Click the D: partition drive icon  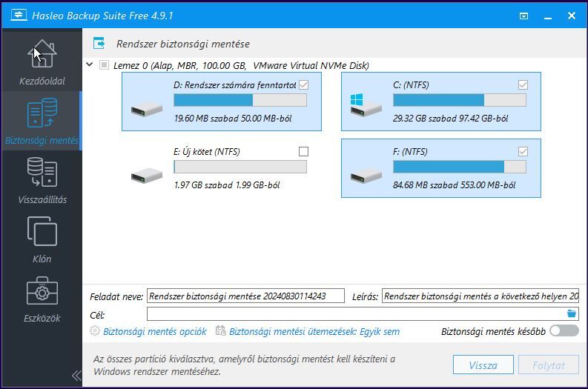[147, 109]
